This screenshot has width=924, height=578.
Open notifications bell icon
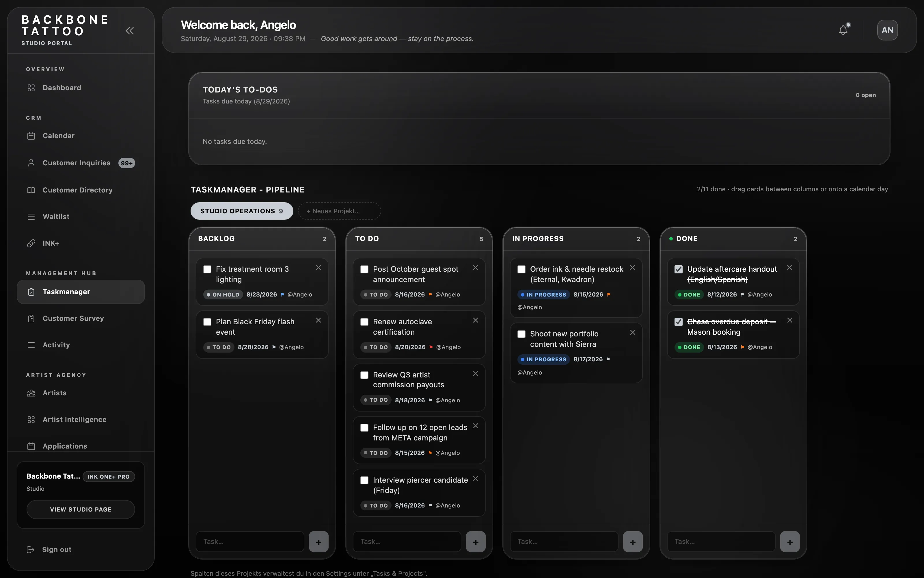pyautogui.click(x=843, y=30)
